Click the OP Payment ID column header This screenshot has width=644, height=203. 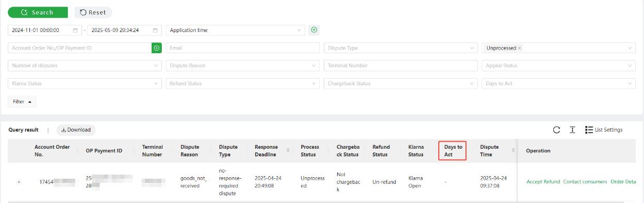click(x=104, y=150)
